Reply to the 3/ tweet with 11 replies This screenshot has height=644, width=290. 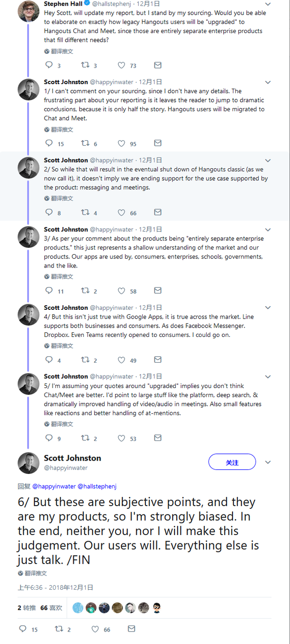tap(49, 291)
